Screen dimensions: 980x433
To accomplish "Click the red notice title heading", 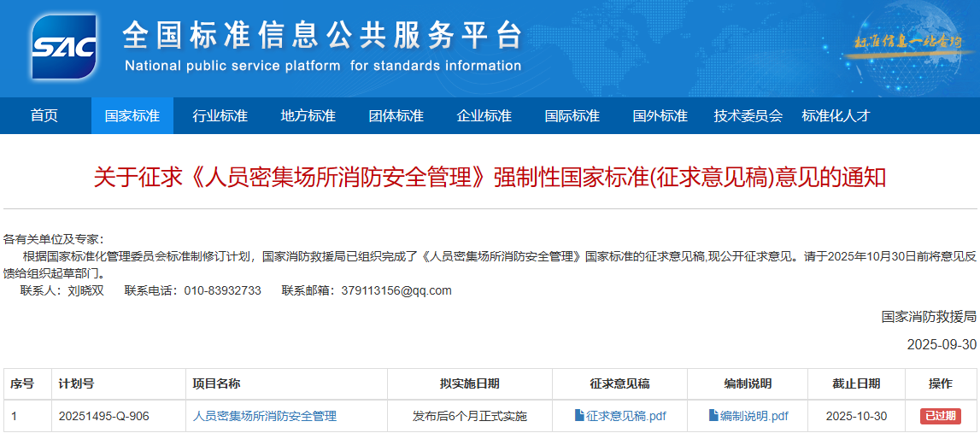I will pos(490,177).
